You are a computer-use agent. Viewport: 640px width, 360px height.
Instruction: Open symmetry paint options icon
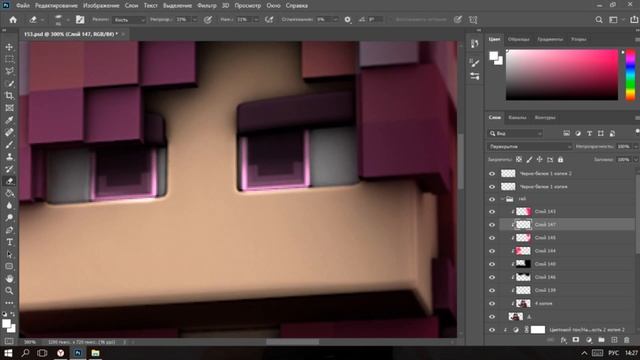[473, 20]
